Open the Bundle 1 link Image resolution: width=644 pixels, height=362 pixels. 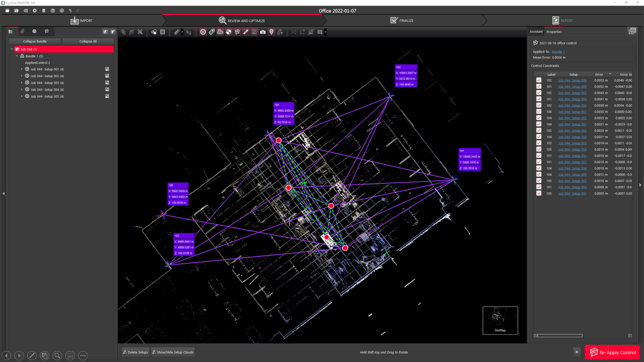[x=558, y=52]
